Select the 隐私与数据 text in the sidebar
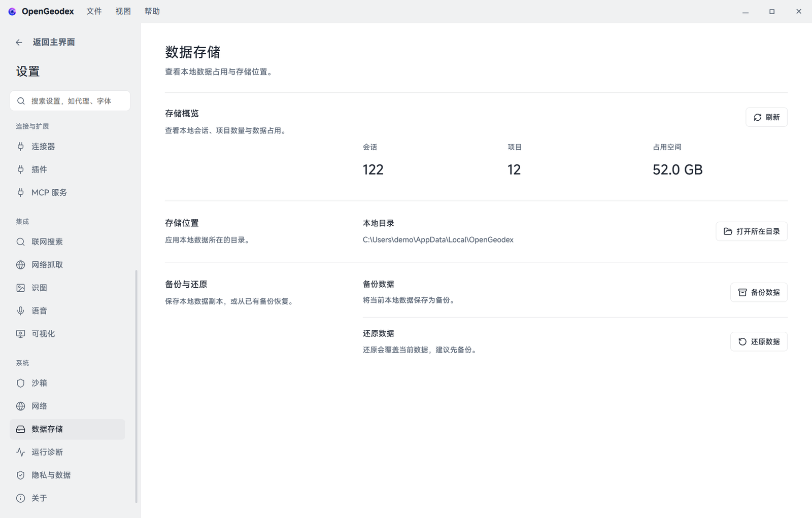This screenshot has width=812, height=518. pos(51,475)
